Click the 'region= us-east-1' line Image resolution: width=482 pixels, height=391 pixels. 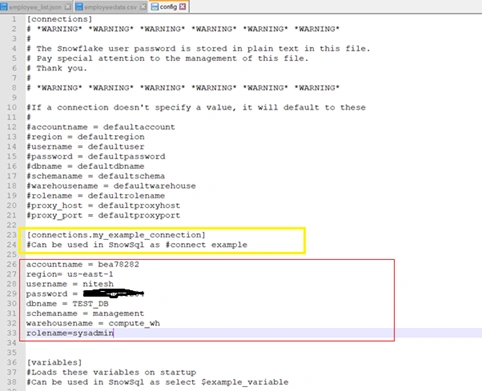tap(70, 274)
